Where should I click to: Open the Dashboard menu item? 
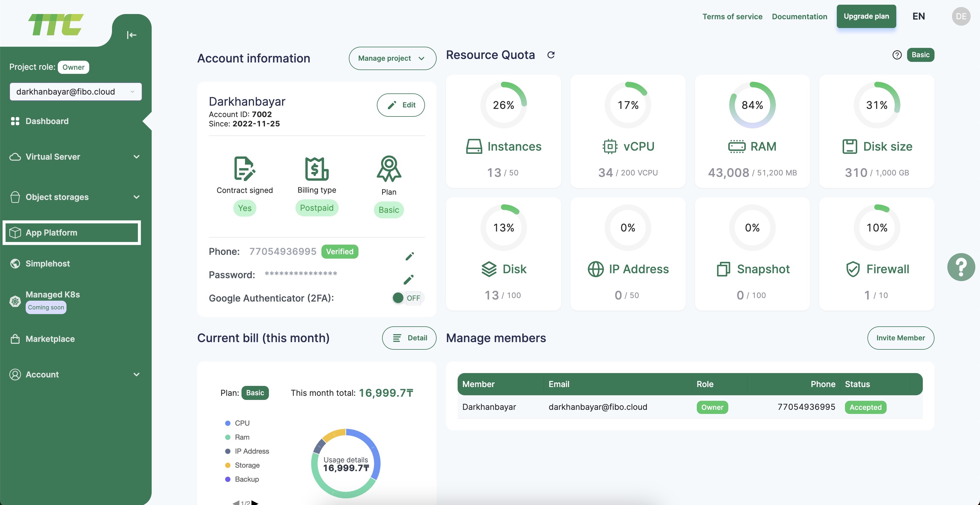point(47,121)
